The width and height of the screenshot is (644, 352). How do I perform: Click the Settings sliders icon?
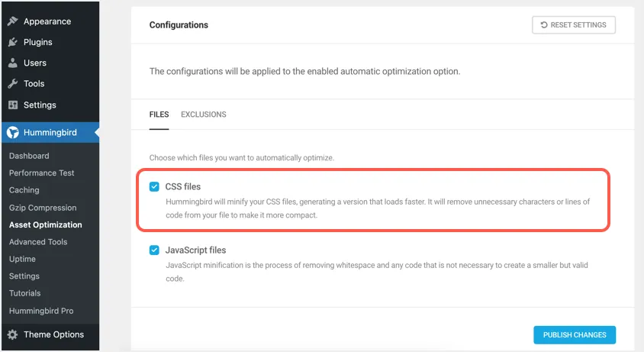click(x=13, y=105)
